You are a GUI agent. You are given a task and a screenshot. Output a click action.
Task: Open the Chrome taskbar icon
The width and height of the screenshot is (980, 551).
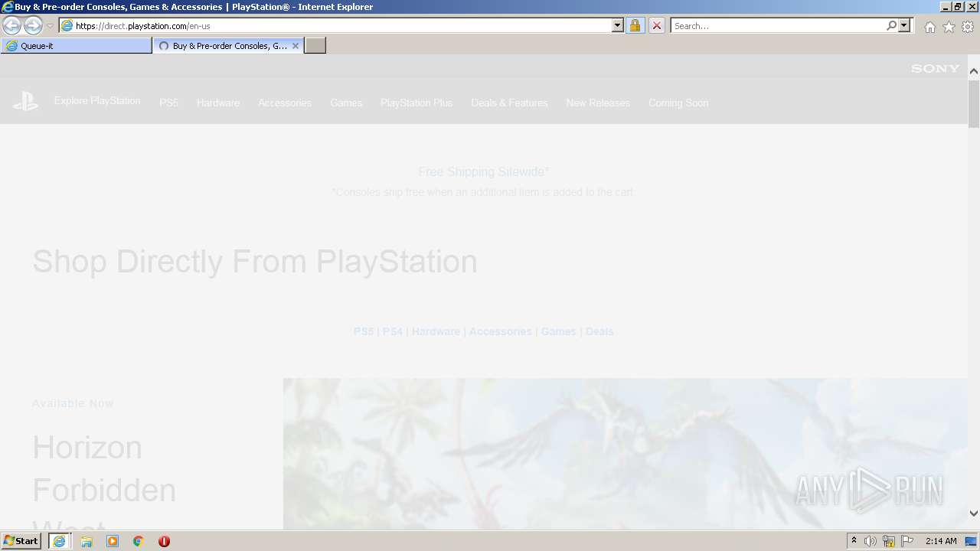139,541
